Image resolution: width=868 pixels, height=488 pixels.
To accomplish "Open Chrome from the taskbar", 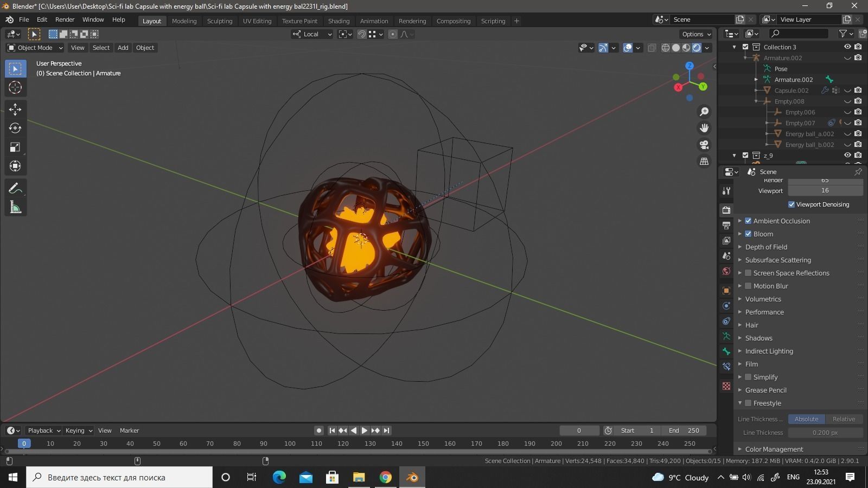I will pyautogui.click(x=386, y=477).
